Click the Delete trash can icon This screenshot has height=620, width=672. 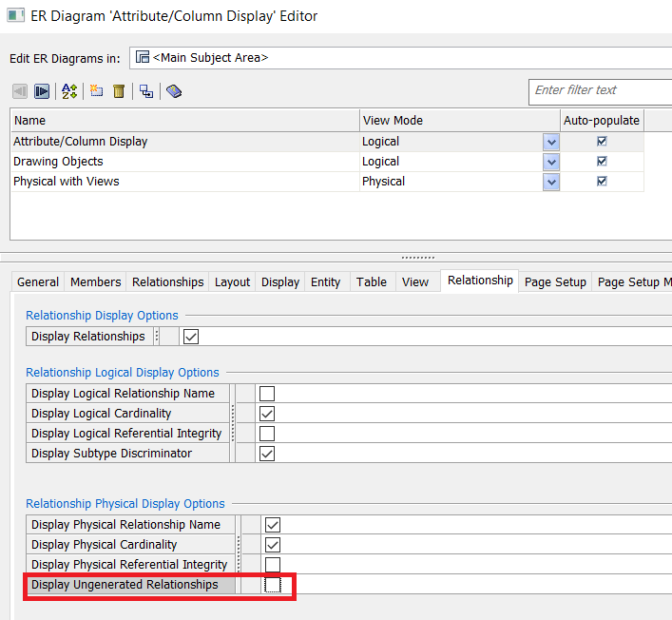point(119,91)
